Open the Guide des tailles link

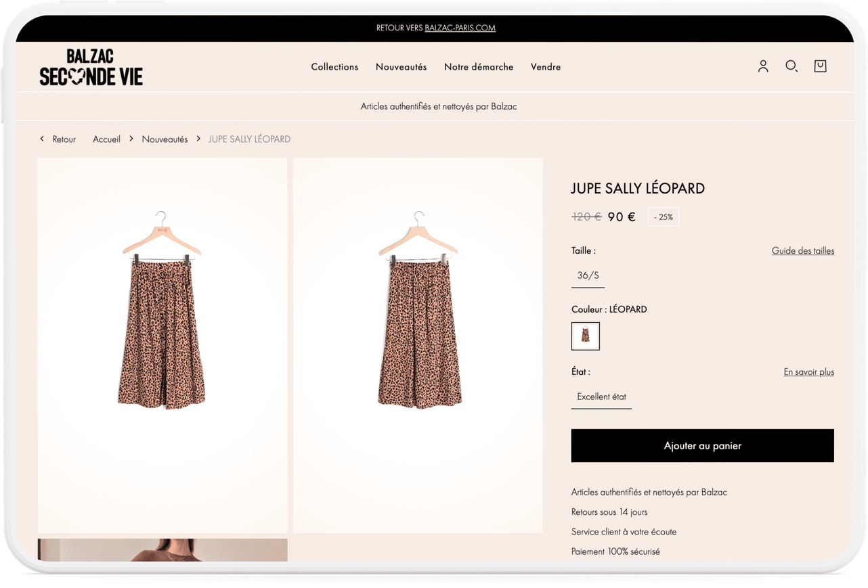click(x=802, y=250)
